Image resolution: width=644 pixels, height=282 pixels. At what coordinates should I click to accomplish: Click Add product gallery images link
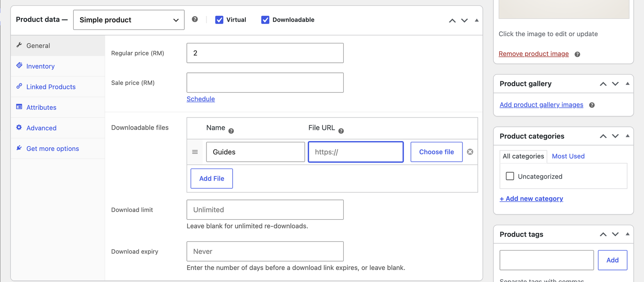pos(541,105)
